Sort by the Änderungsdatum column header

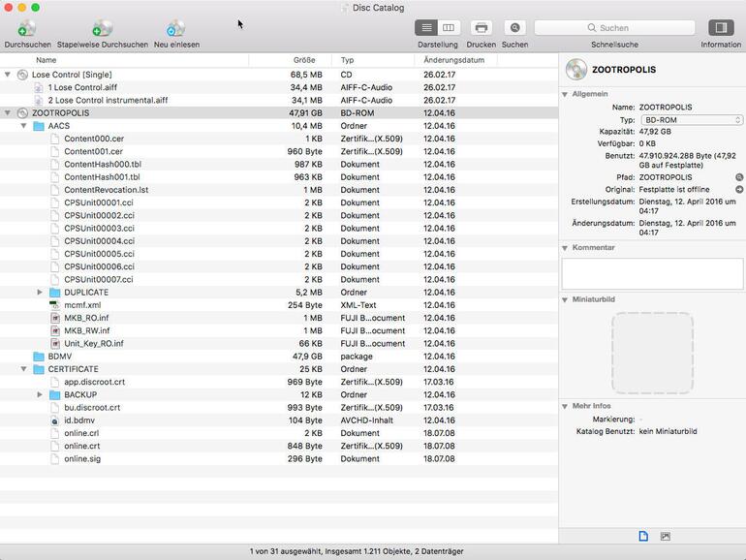[453, 60]
